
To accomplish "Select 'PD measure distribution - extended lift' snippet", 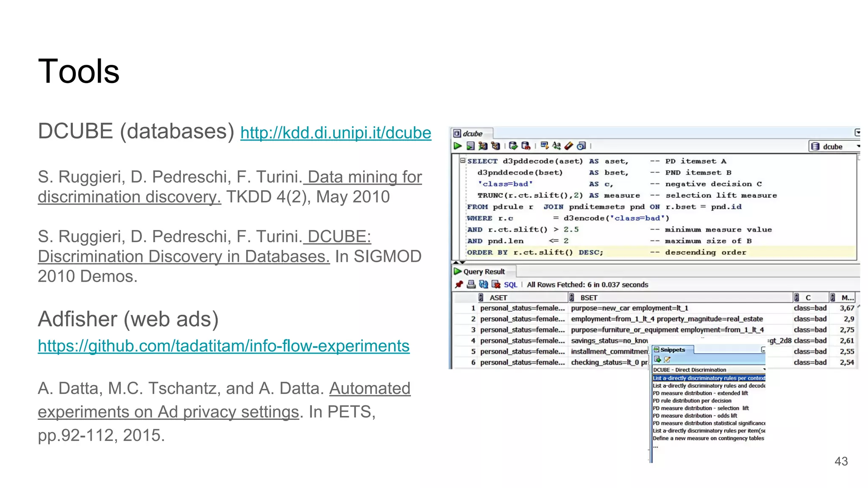I will point(700,393).
